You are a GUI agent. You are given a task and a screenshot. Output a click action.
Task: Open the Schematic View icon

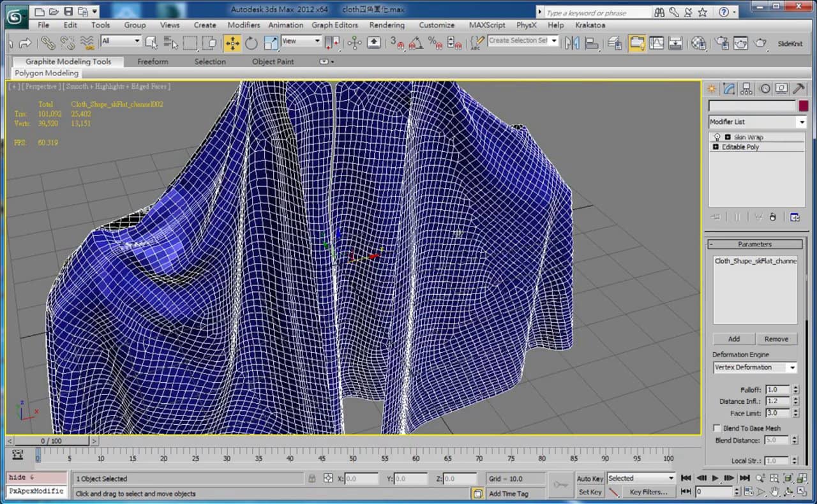[x=675, y=43]
